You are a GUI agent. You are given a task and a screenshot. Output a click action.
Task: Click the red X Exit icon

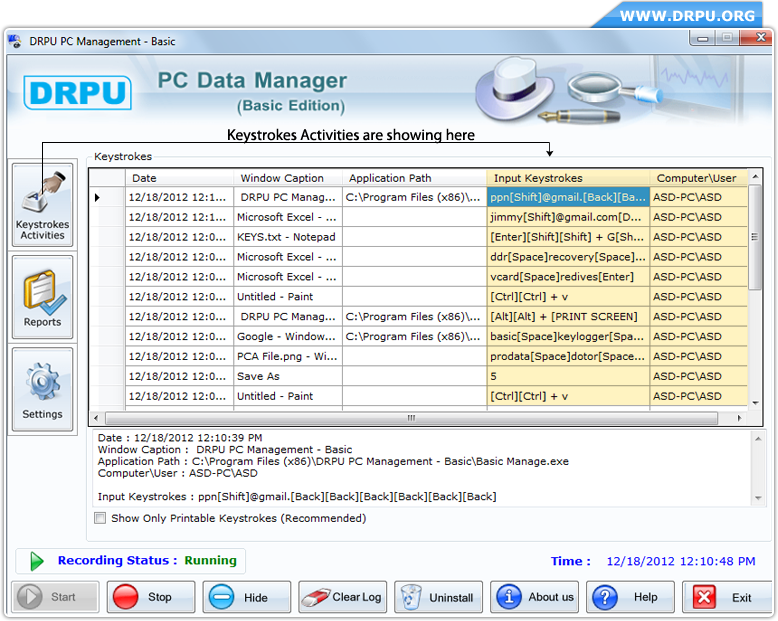point(704,597)
